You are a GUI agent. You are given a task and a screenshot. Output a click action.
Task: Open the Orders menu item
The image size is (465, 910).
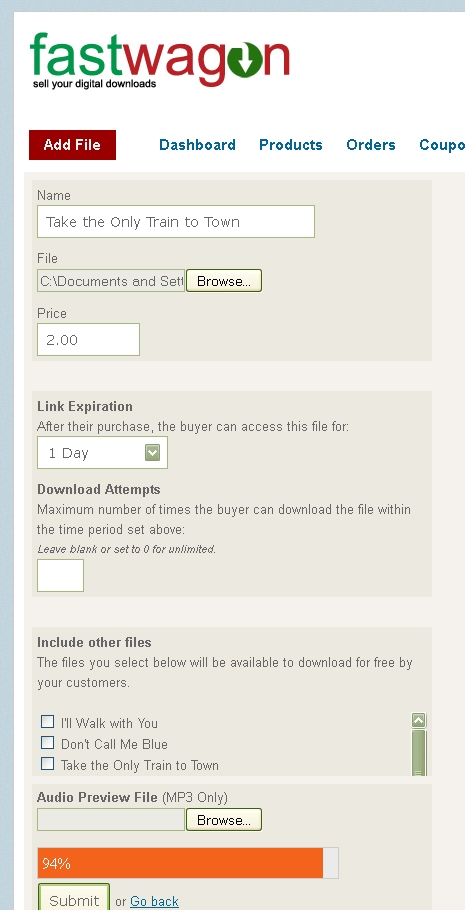371,145
